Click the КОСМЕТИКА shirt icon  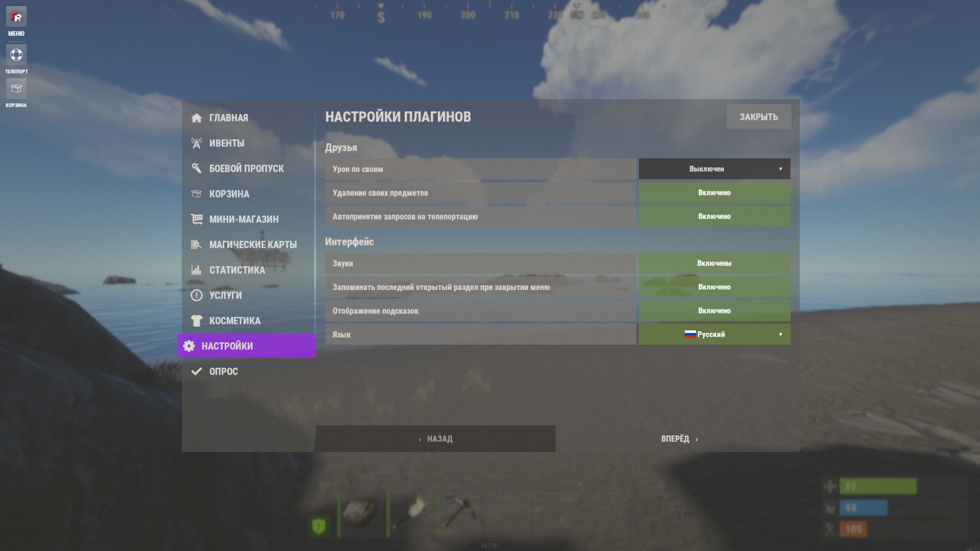197,321
